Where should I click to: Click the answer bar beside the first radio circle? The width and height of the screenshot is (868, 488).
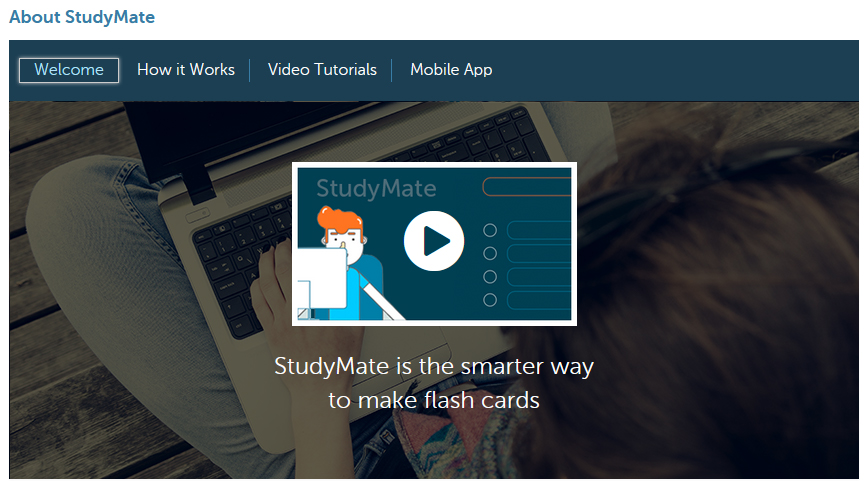click(x=539, y=230)
